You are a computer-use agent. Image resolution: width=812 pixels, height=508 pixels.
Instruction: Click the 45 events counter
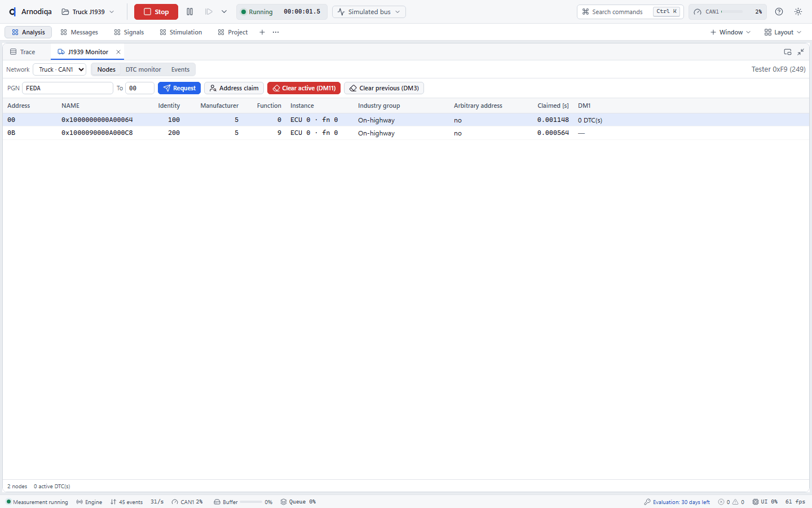pos(126,502)
